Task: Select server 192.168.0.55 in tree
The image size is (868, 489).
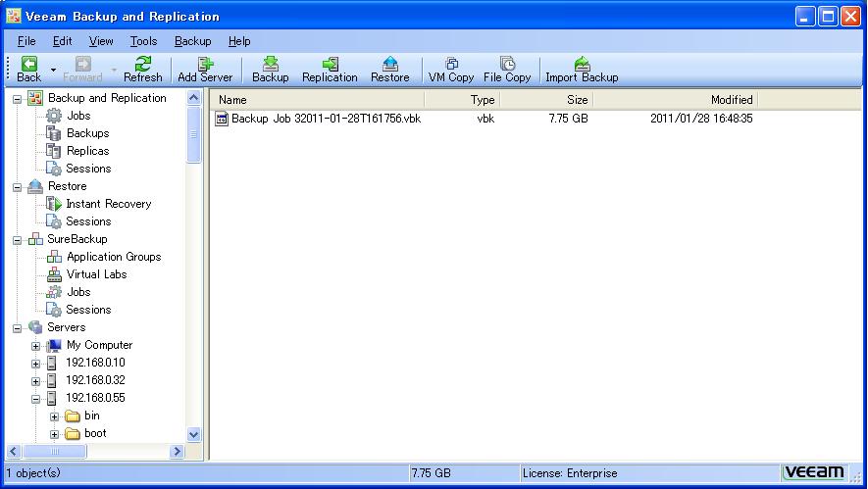Action: [x=95, y=398]
